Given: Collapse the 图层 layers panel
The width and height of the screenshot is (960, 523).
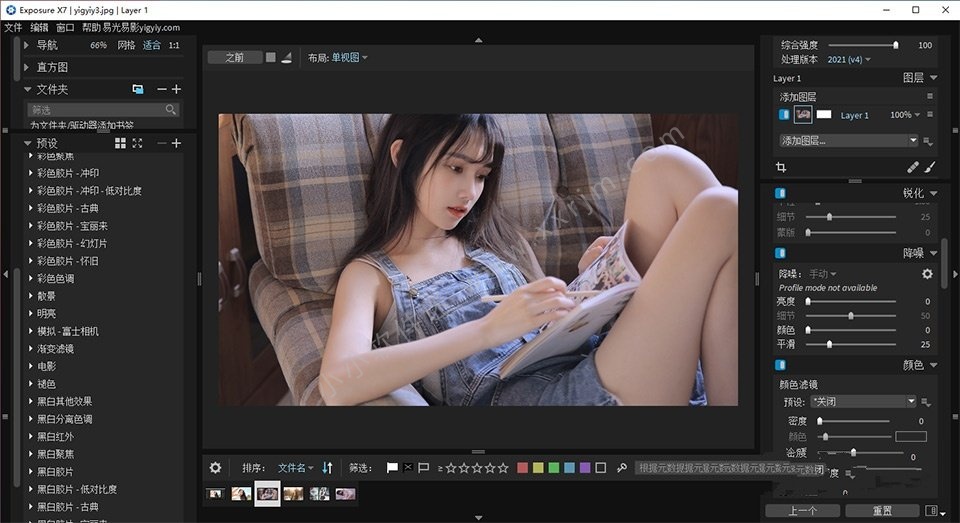Looking at the screenshot, I should coord(933,78).
